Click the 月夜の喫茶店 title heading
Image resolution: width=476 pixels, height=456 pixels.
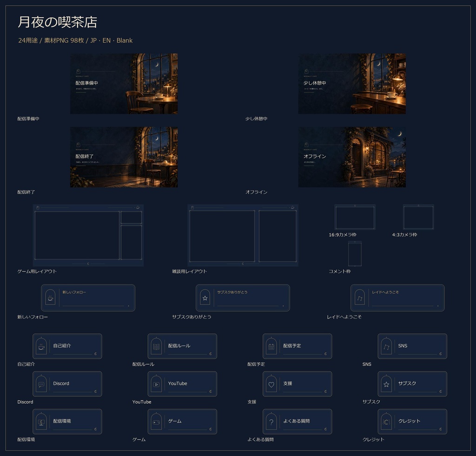click(x=57, y=22)
